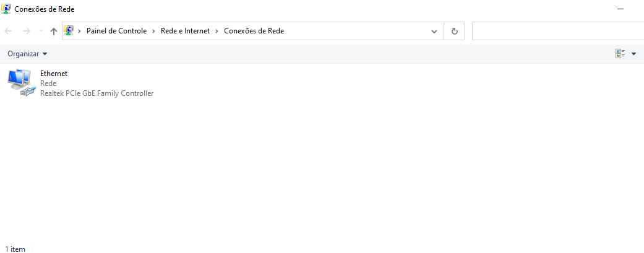Image resolution: width=644 pixels, height=253 pixels.
Task: Click the Realtek PCIe GbE Family Controller text
Action: pyautogui.click(x=97, y=93)
